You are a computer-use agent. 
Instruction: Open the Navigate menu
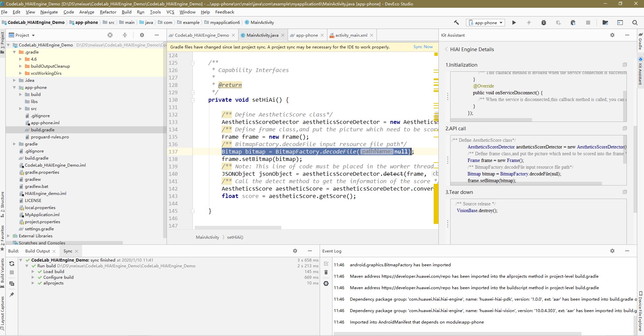tap(49, 12)
